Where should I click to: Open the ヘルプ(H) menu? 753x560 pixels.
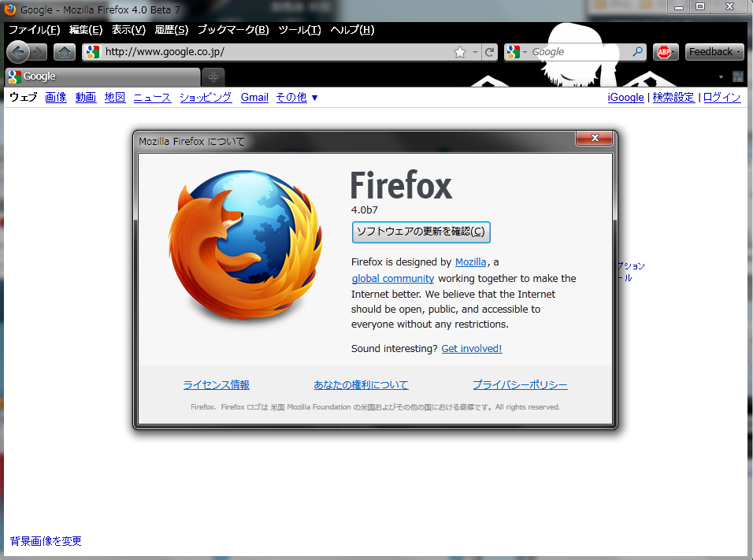pyautogui.click(x=352, y=30)
